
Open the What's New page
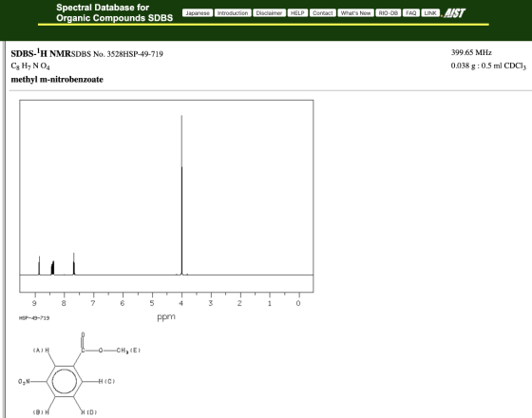(355, 13)
